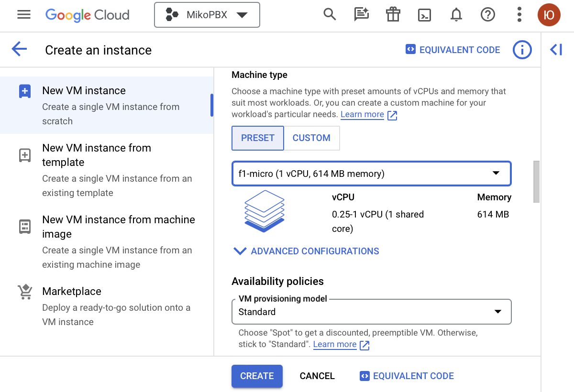Click the help question mark icon
This screenshot has height=392, width=574.
[x=487, y=15]
